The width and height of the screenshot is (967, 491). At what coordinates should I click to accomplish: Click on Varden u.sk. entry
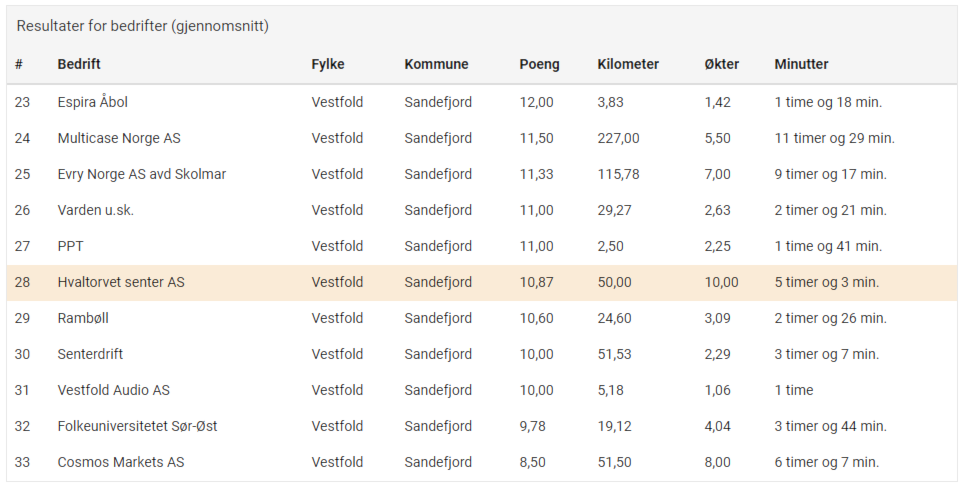point(96,210)
